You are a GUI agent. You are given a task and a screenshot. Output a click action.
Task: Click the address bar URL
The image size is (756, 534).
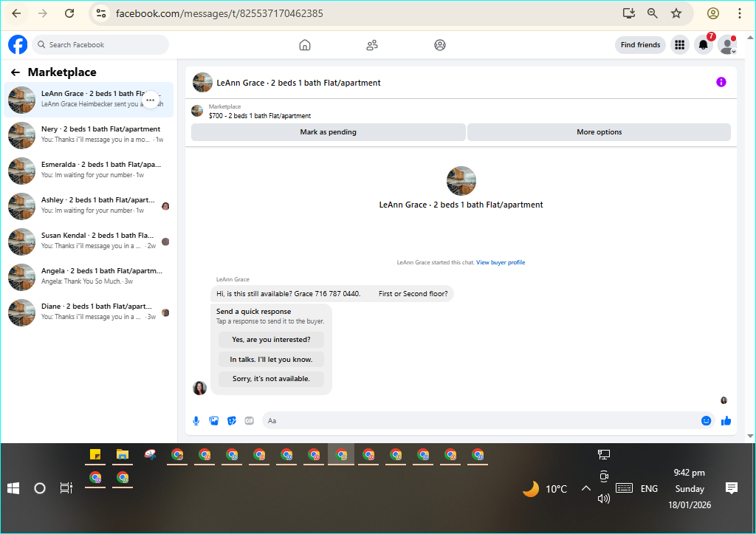219,13
